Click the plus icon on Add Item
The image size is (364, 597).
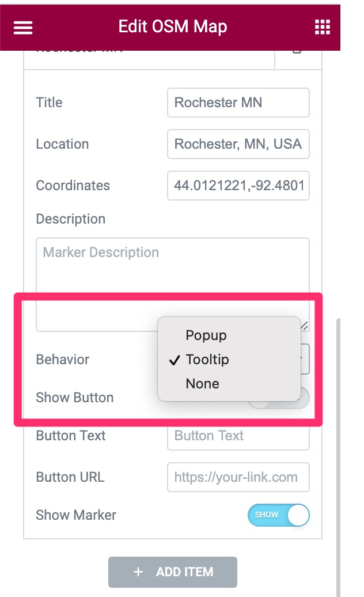(138, 572)
